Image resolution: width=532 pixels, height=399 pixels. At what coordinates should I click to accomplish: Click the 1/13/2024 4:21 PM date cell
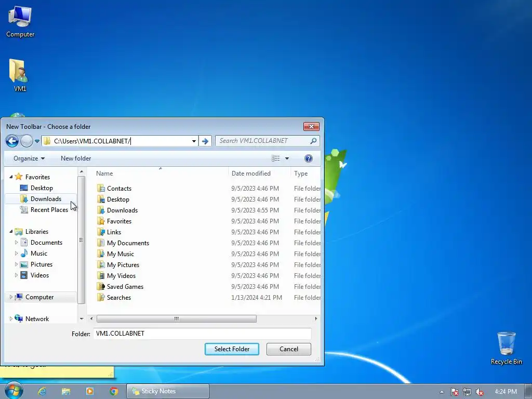[x=257, y=298]
